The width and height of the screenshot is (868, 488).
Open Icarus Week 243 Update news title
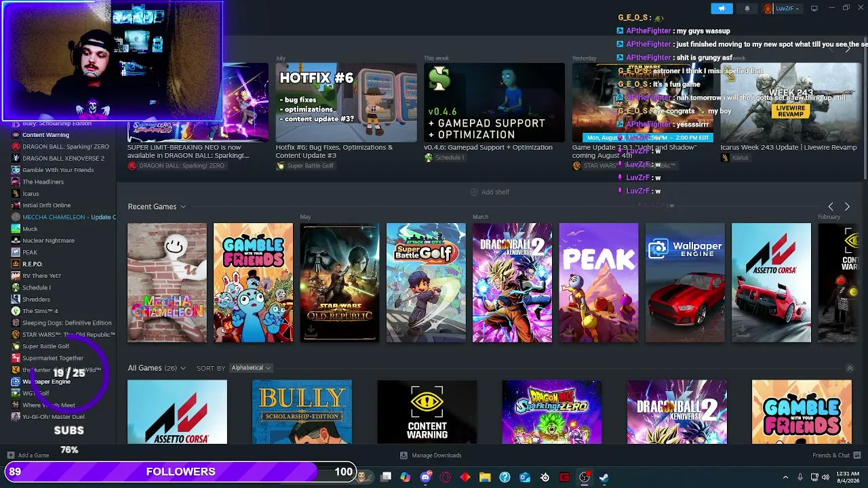click(789, 147)
